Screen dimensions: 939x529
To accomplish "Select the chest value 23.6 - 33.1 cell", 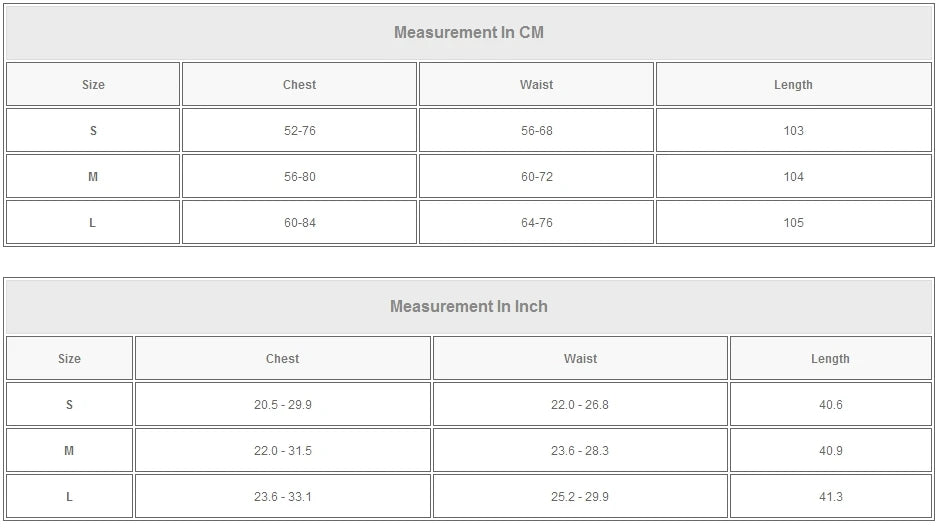I will pyautogui.click(x=282, y=497).
